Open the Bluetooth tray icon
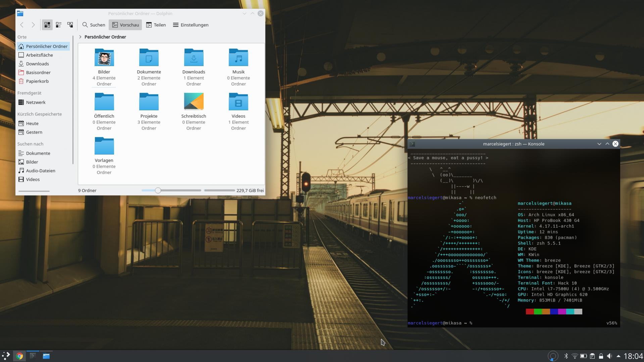Screen dimensions: 644x362 566,356
